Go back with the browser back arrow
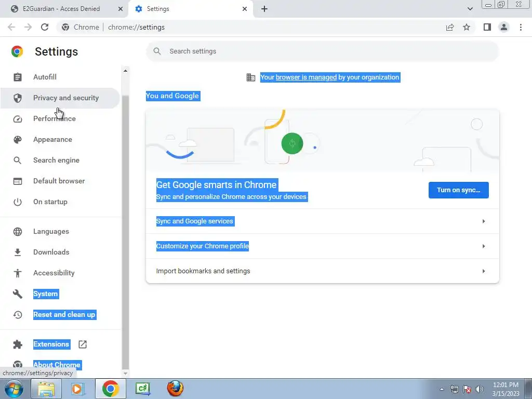 [x=11, y=27]
